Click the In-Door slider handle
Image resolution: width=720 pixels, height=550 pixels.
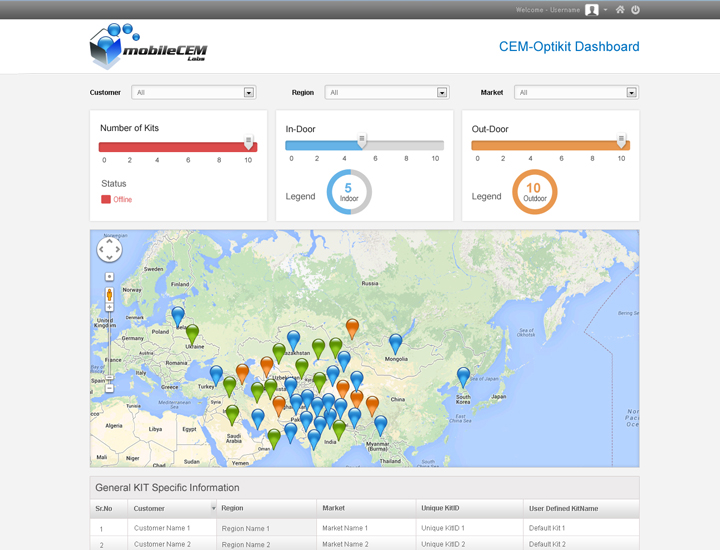(x=362, y=140)
